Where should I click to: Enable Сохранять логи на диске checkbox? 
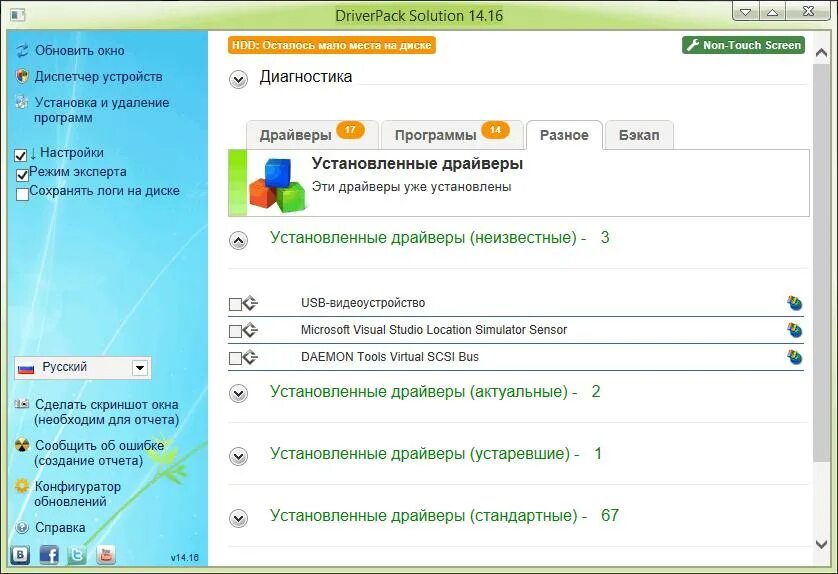click(22, 194)
